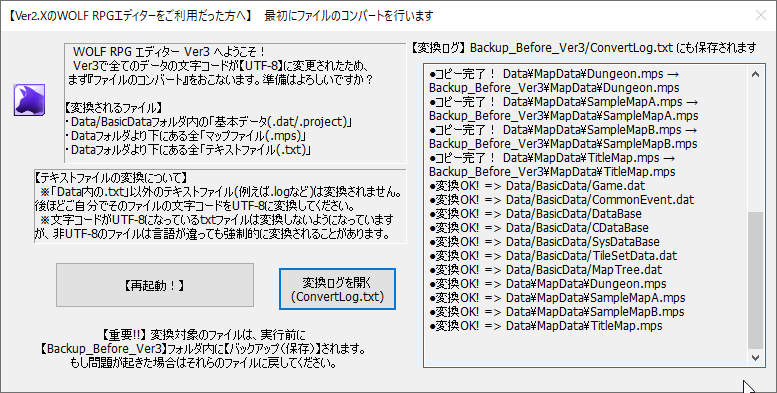777x393 pixels.
Task: Click the log scrollbar up arrow
Action: pos(755,74)
